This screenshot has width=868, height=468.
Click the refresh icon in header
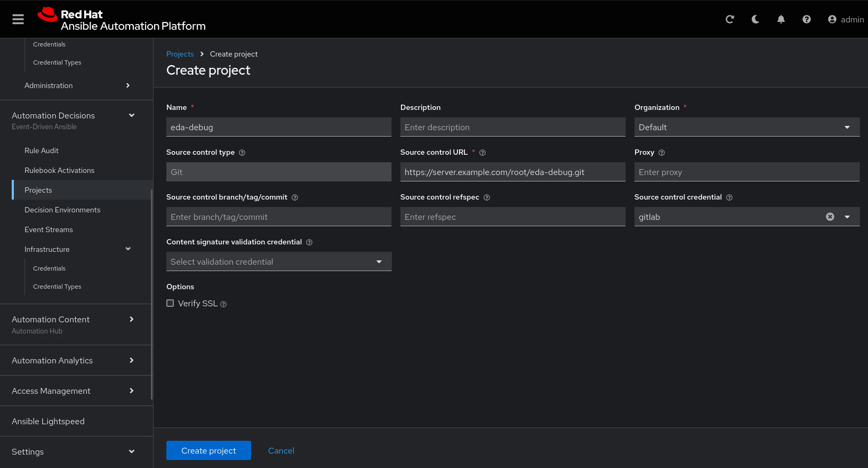click(730, 19)
